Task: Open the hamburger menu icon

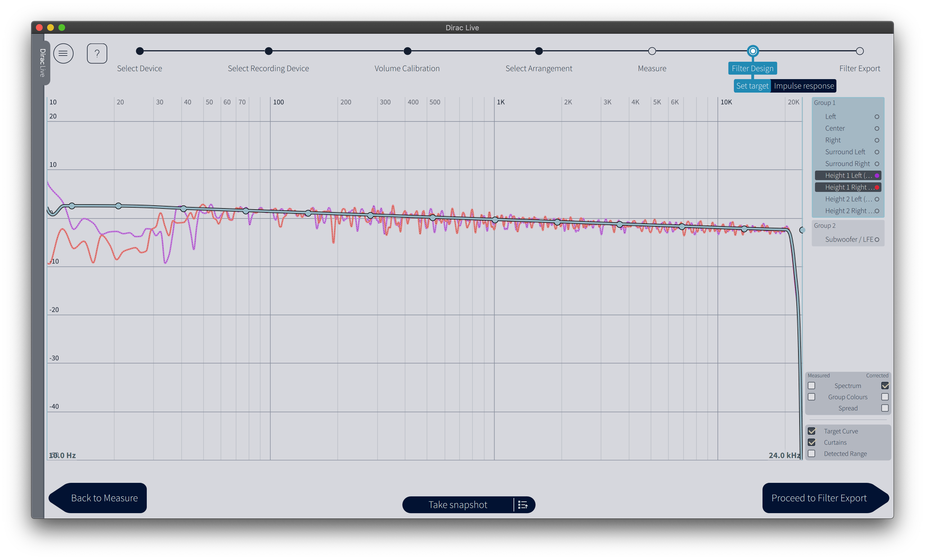Action: [63, 54]
